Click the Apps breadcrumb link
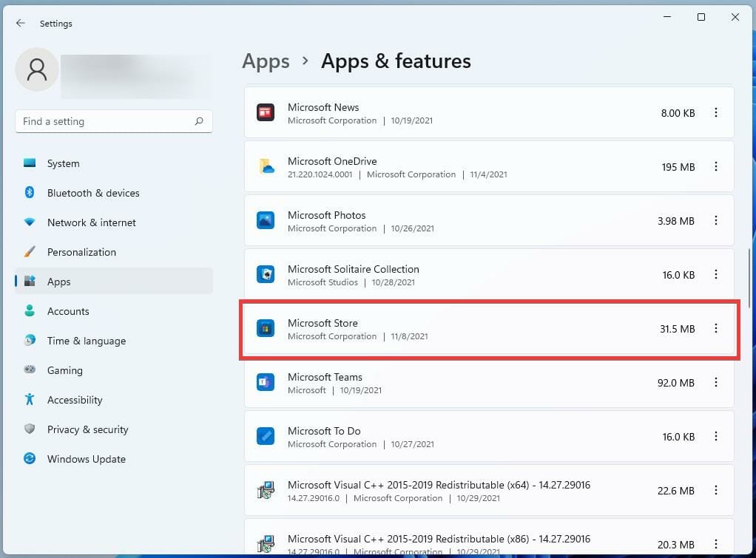The image size is (756, 558). click(266, 61)
